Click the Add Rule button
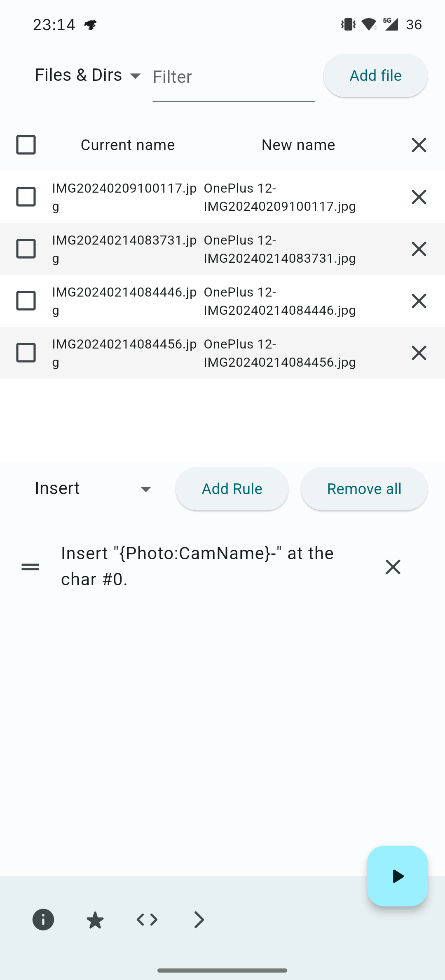Image resolution: width=445 pixels, height=980 pixels. [232, 489]
